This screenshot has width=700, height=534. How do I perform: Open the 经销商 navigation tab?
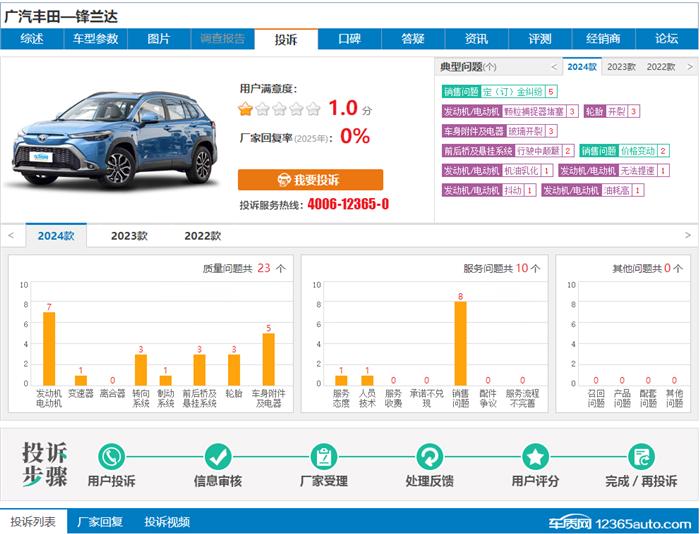[x=603, y=39]
